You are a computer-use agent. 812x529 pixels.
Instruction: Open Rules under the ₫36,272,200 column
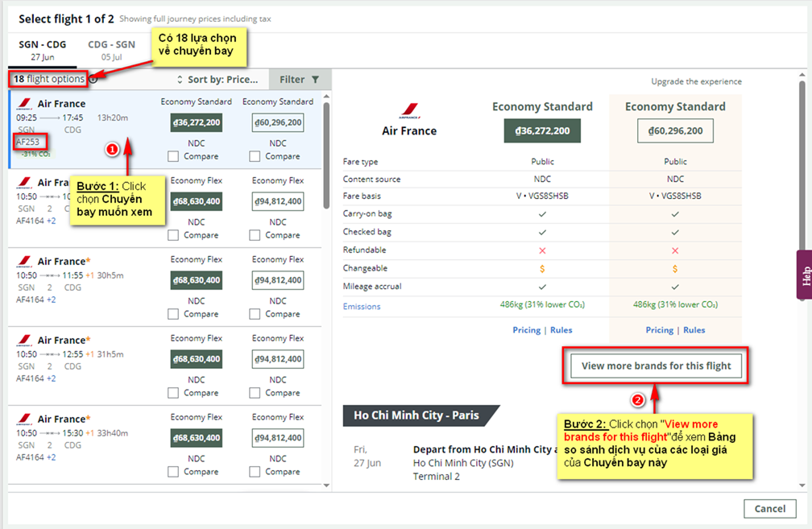(x=561, y=330)
